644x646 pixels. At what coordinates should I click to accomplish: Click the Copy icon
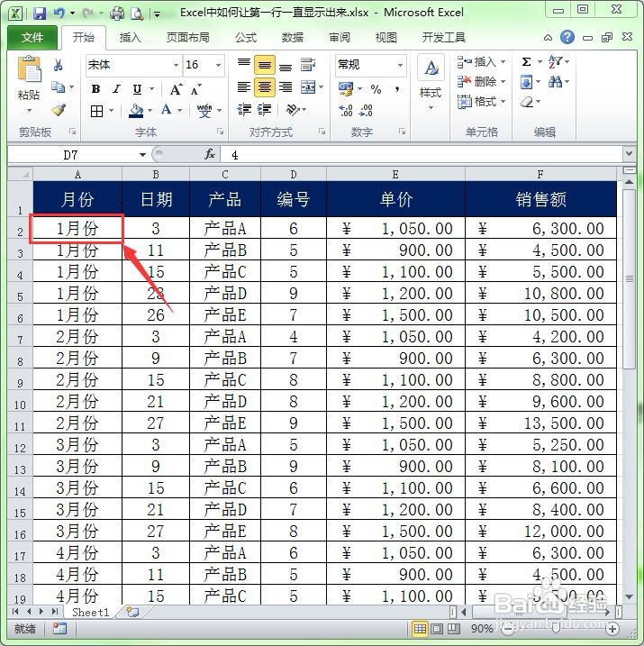click(x=58, y=86)
